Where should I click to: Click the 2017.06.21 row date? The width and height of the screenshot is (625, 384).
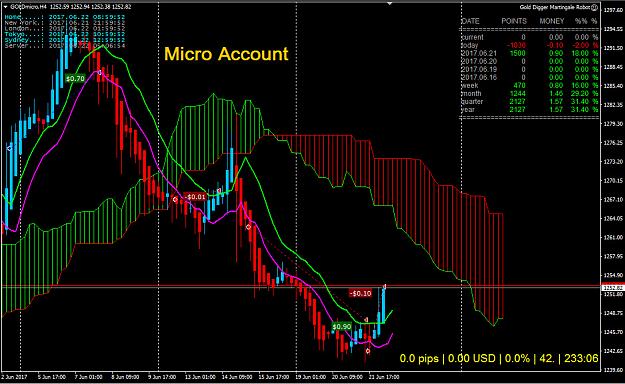479,53
